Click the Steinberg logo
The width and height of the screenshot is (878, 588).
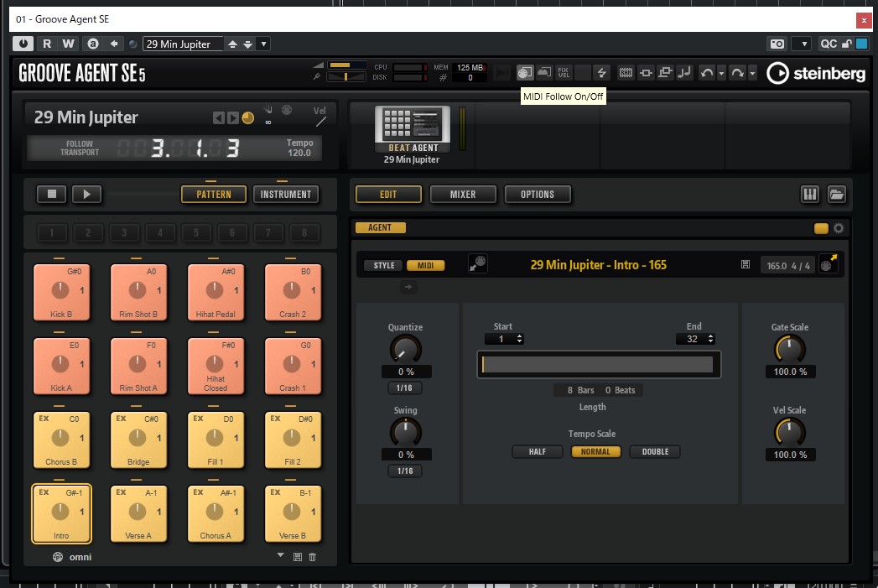[816, 73]
